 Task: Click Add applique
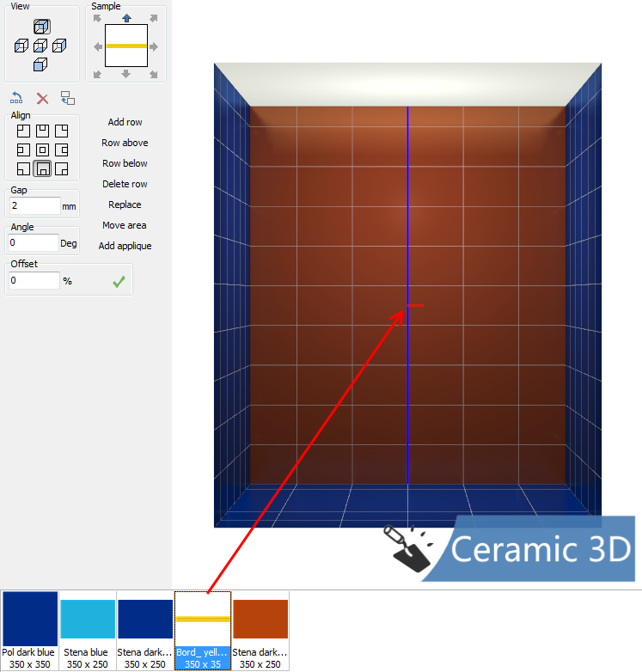(x=125, y=246)
